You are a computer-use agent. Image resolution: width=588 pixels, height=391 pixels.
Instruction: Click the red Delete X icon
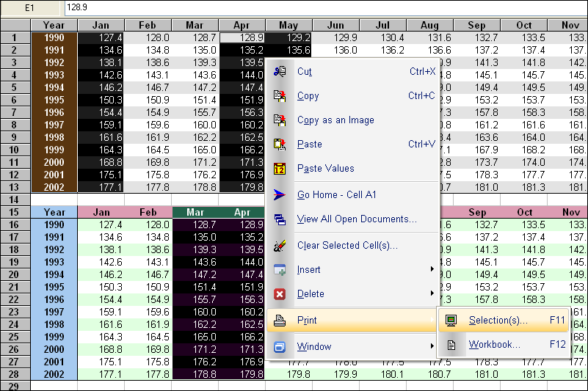point(280,294)
